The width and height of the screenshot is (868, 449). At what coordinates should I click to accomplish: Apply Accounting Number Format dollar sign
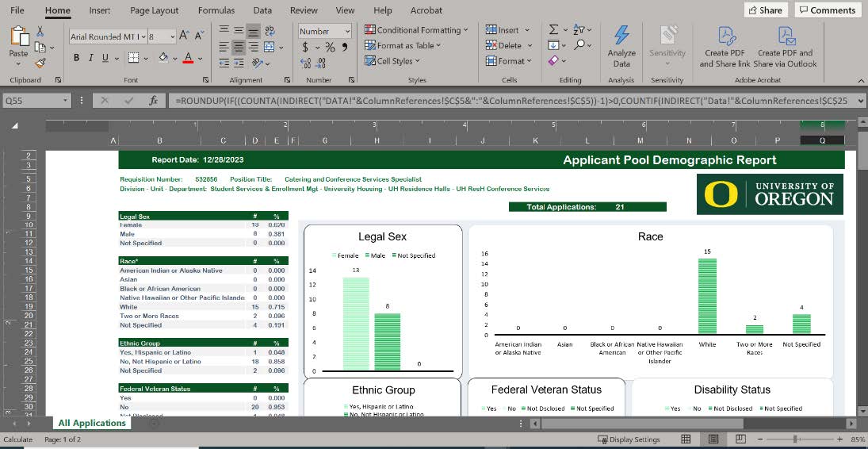(305, 47)
